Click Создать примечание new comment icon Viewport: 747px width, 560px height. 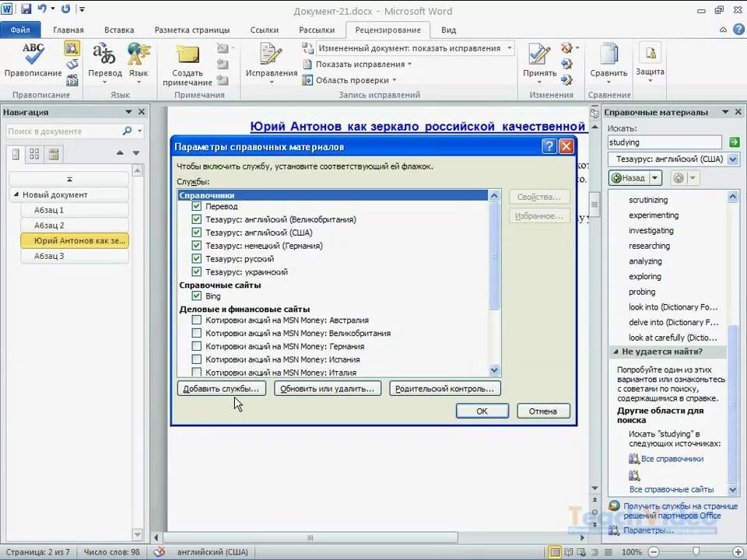coord(188,54)
